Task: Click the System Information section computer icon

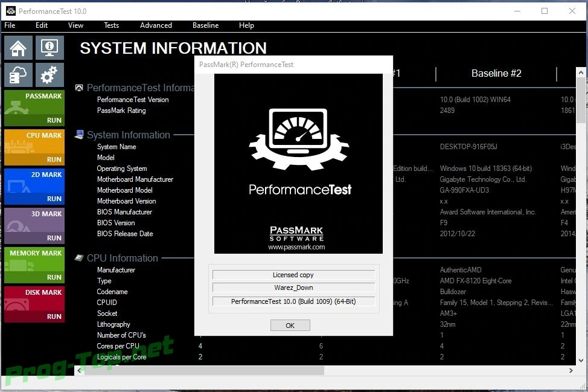Action: pos(78,135)
